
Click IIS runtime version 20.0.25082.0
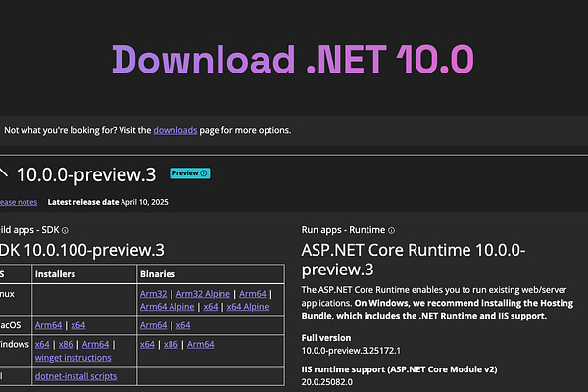point(327,382)
